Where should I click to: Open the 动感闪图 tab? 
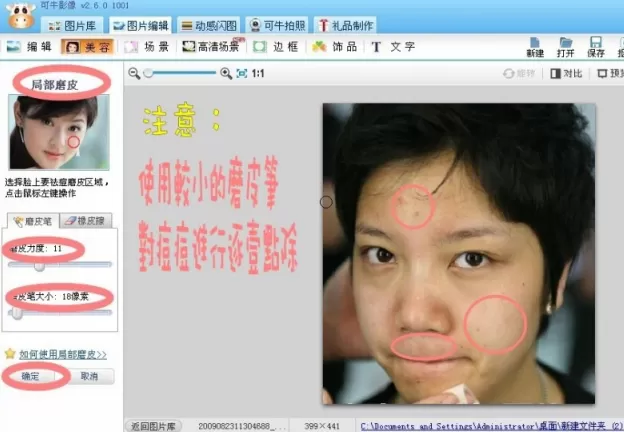click(x=209, y=26)
